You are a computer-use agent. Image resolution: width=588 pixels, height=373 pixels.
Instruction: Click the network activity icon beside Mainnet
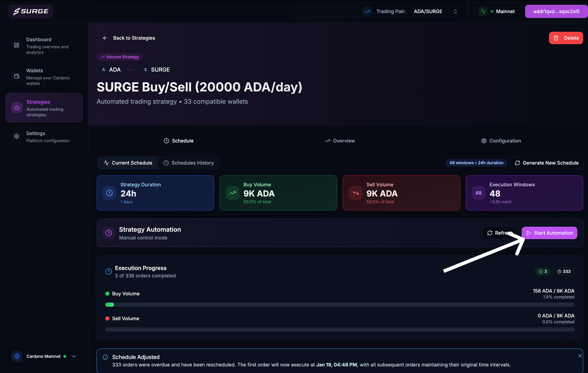(x=483, y=11)
